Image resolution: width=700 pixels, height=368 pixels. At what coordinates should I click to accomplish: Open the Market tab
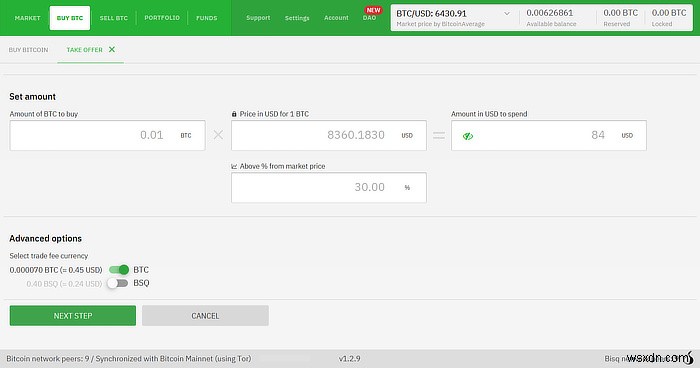[27, 18]
